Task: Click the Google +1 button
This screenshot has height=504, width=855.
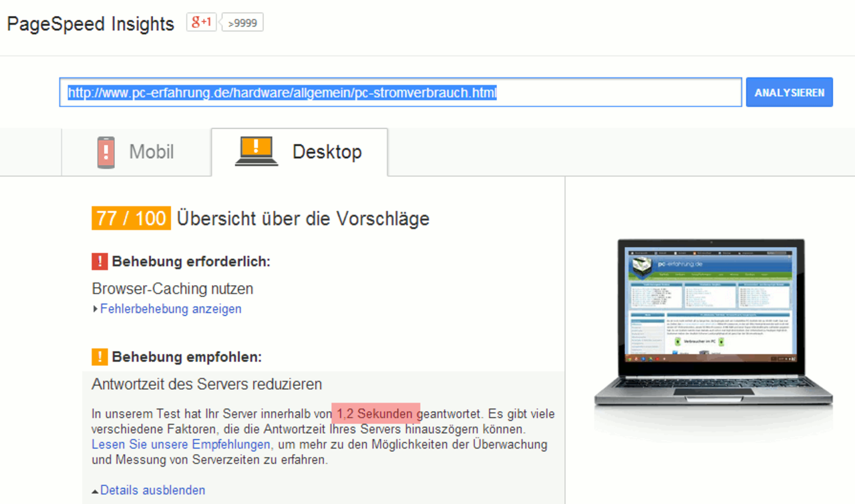Action: tap(201, 22)
